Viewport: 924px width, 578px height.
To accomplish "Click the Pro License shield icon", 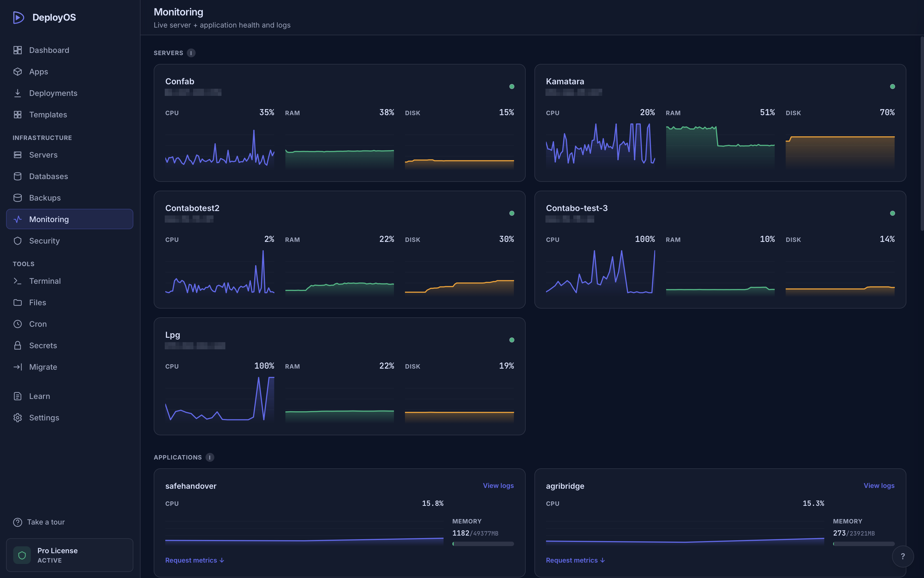I will pyautogui.click(x=22, y=555).
